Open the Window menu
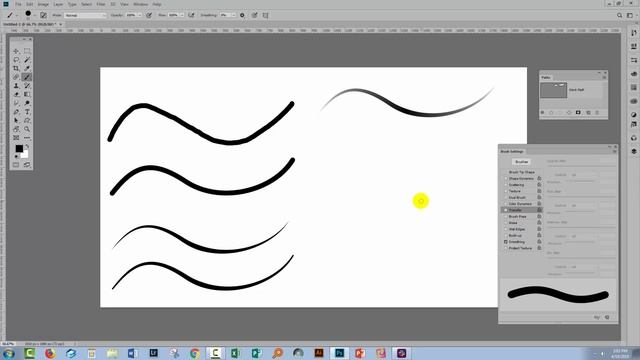The height and width of the screenshot is (360, 640). point(141,4)
